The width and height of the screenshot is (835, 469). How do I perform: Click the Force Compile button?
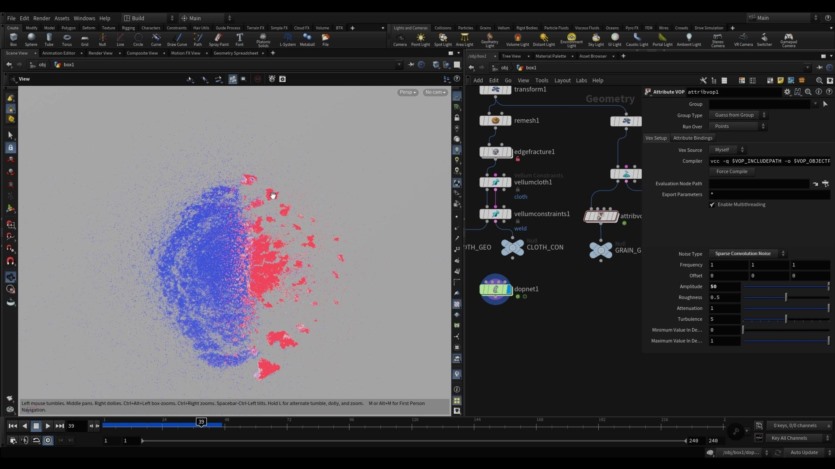click(x=732, y=171)
